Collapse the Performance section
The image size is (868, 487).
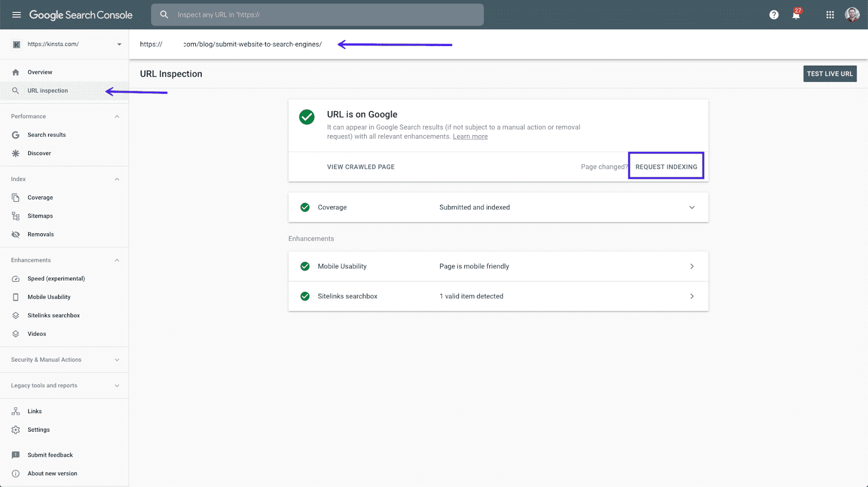pos(117,117)
